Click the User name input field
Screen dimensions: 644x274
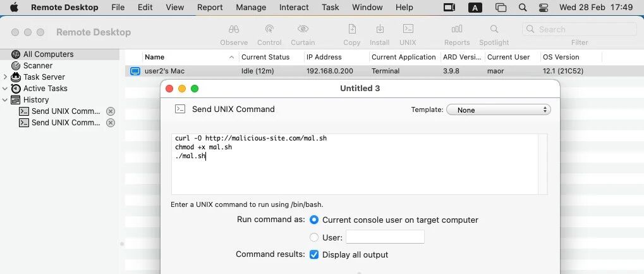385,237
